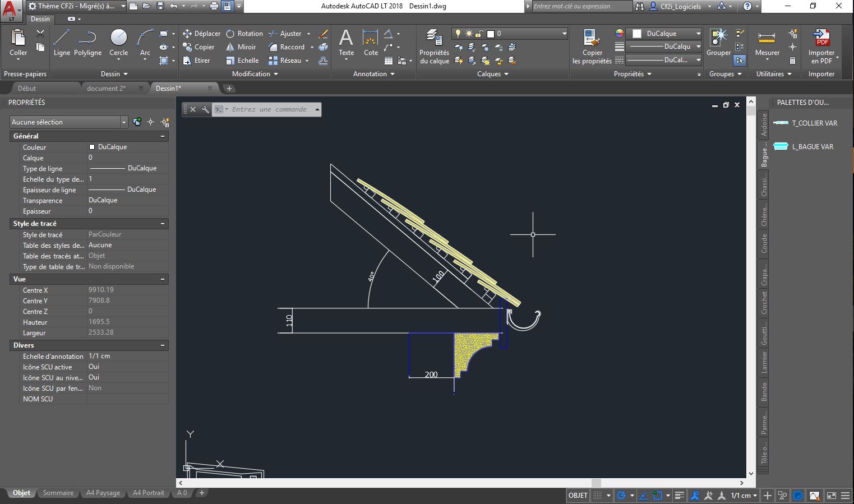The image size is (854, 504).
Task: Open the Aucune sélection dropdown
Action: click(69, 122)
